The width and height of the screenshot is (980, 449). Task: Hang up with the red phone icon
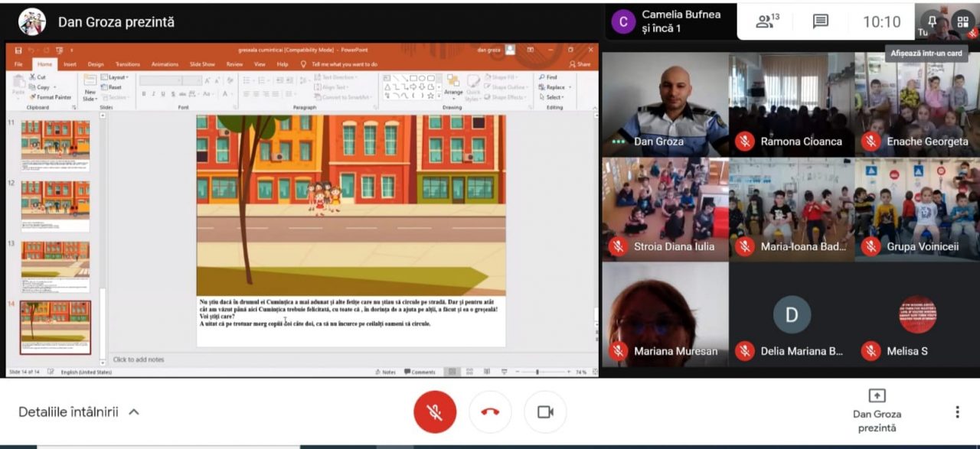pyautogui.click(x=490, y=412)
